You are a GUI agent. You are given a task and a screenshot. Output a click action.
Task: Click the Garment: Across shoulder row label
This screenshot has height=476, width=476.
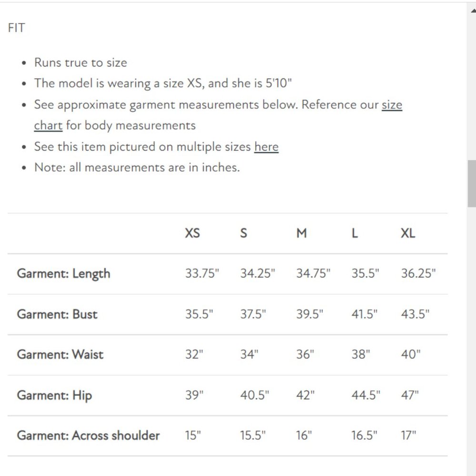pos(88,436)
